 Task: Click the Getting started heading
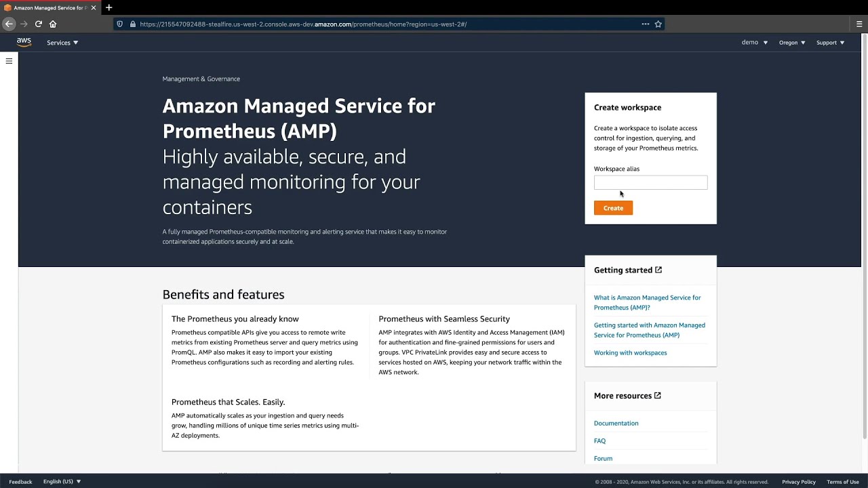point(623,270)
